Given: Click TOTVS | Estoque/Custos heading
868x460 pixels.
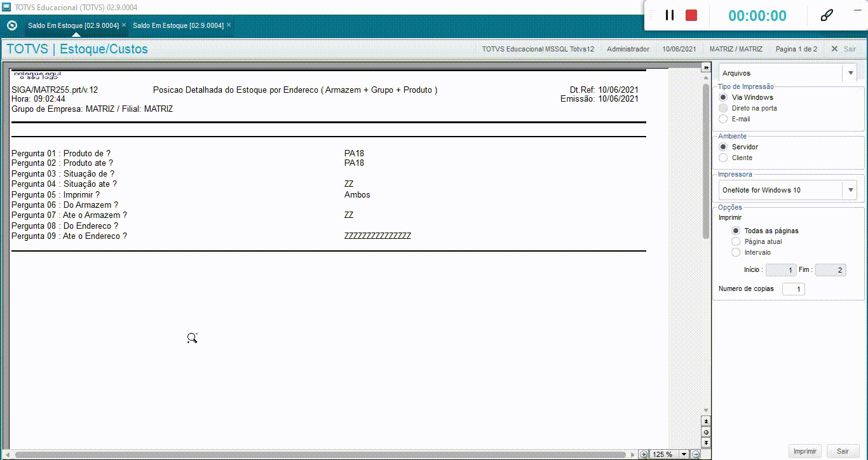Looking at the screenshot, I should tap(77, 49).
